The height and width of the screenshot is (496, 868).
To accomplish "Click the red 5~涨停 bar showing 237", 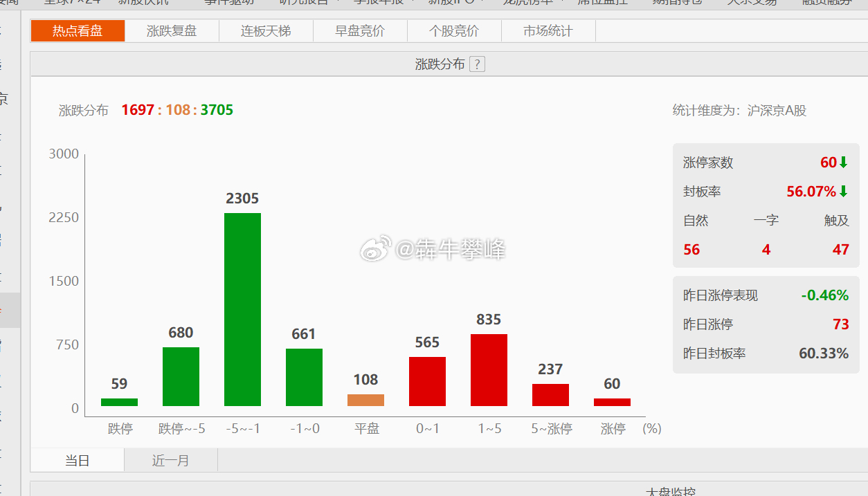I will tap(550, 395).
